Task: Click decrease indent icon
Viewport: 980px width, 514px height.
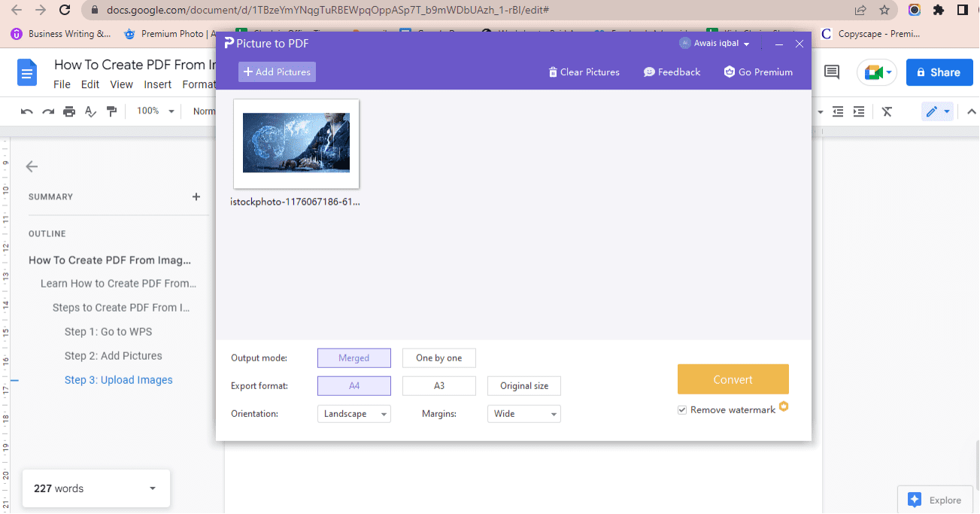Action: (x=838, y=111)
